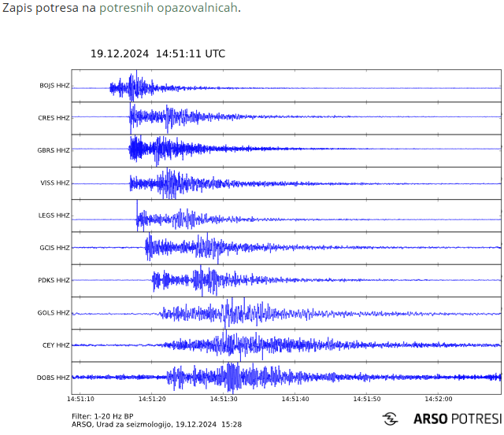Select the 'BOJS HHZ' station label
Image resolution: width=504 pixels, height=435 pixels.
click(54, 86)
